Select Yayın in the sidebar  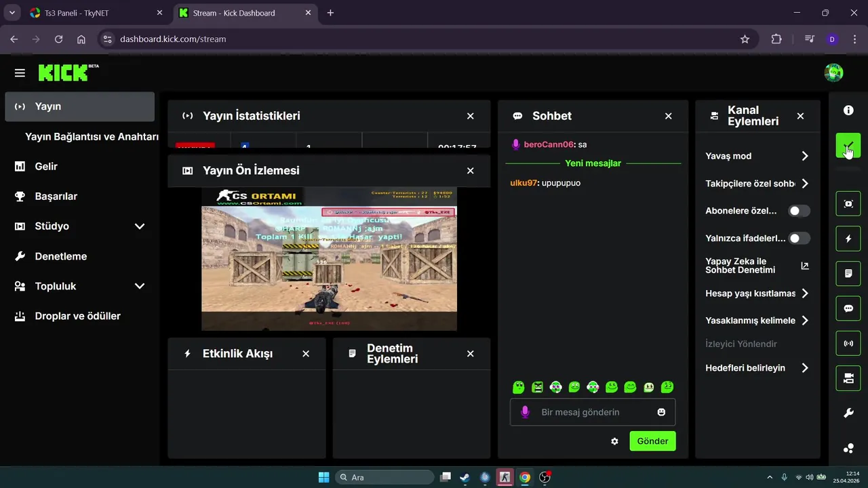click(80, 106)
